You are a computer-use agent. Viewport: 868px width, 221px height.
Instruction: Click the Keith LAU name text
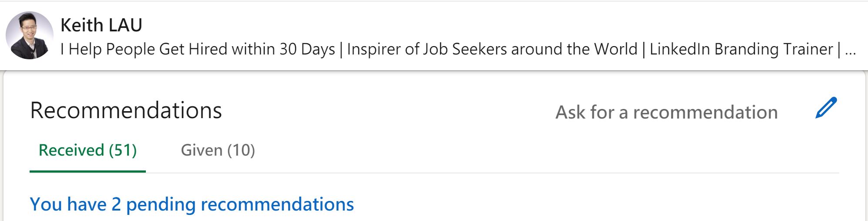tap(101, 25)
